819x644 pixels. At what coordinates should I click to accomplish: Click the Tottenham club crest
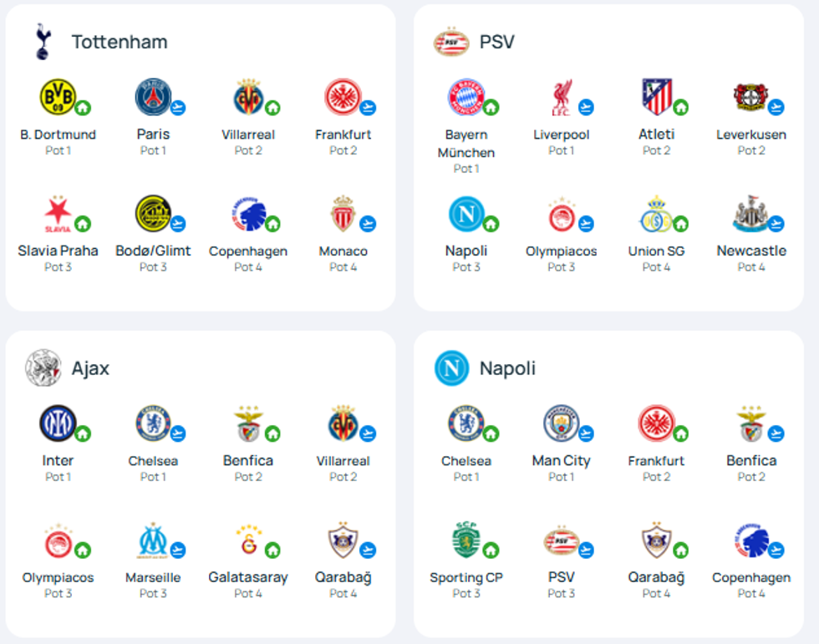[x=43, y=42]
